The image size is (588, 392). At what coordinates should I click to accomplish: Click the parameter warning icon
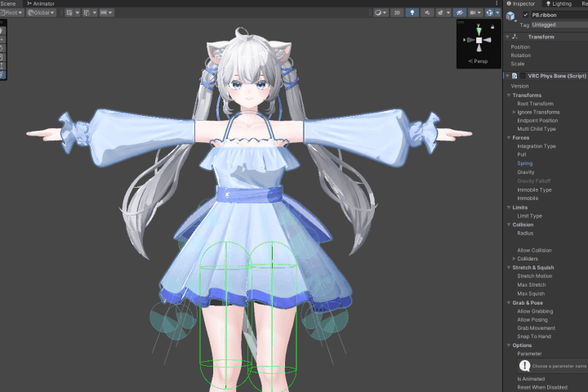524,365
